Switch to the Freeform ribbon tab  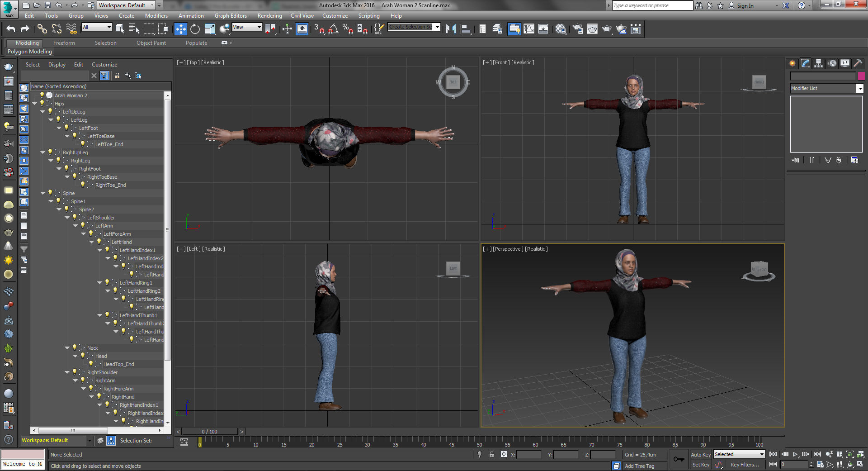tap(64, 43)
